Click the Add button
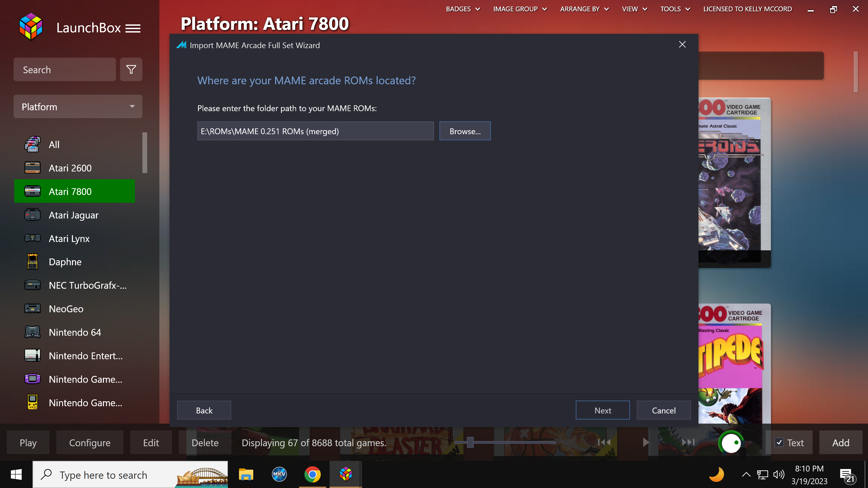 (841, 443)
